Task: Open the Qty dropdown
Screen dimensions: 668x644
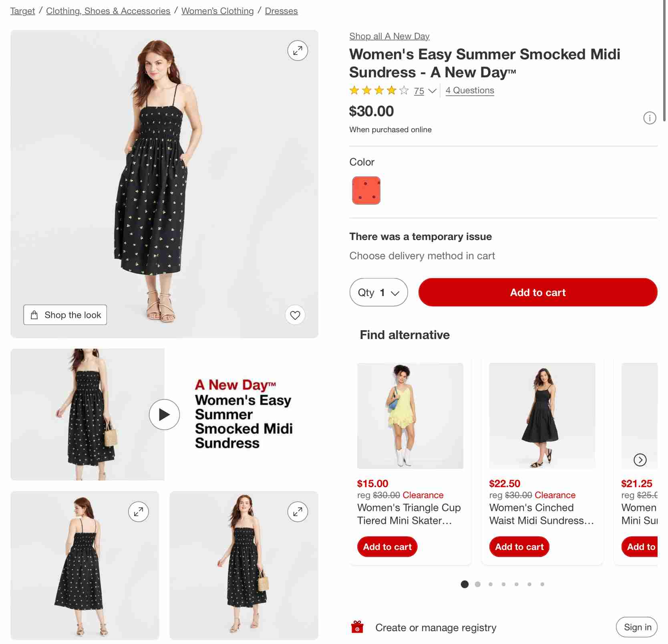Action: [378, 293]
